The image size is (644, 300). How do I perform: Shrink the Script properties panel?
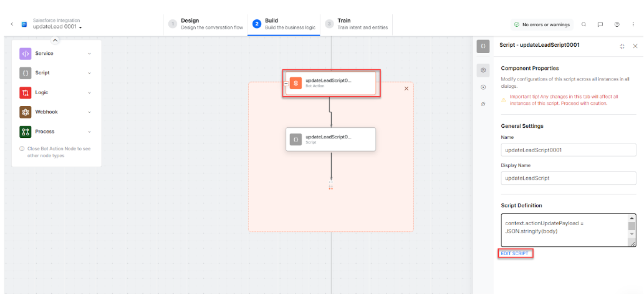(622, 46)
